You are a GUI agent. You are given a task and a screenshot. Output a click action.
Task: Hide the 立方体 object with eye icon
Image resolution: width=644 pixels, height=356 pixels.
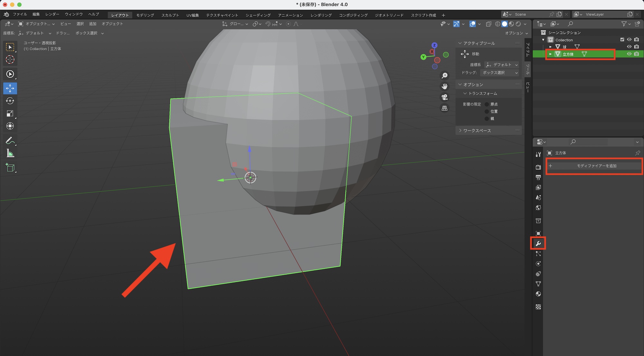tap(629, 54)
